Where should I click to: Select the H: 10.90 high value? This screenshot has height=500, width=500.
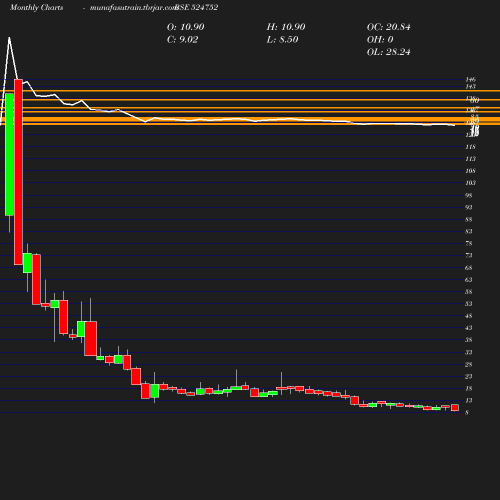pyautogui.click(x=286, y=27)
